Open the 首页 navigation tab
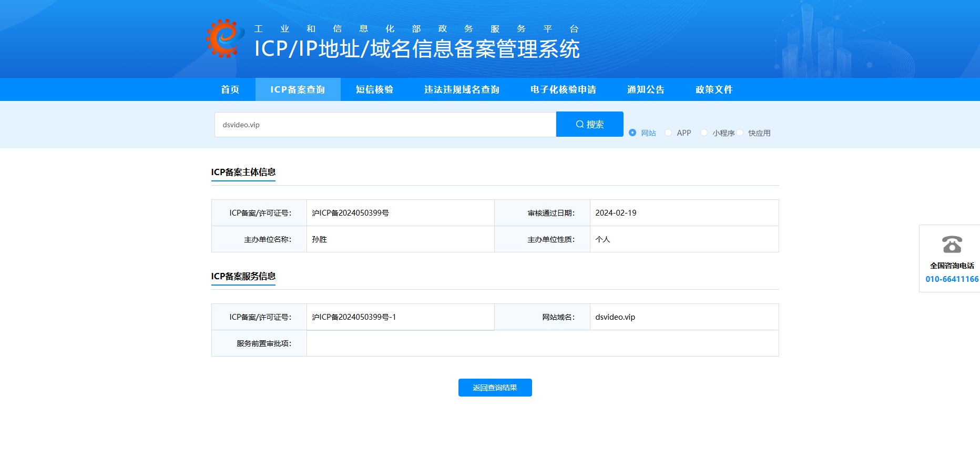 click(x=230, y=89)
